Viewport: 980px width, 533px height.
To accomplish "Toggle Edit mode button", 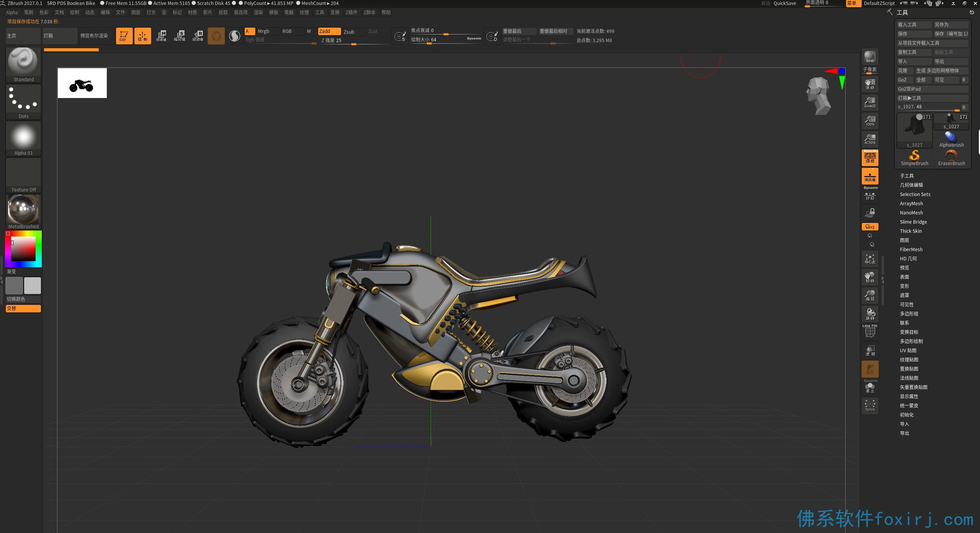I will 124,36.
